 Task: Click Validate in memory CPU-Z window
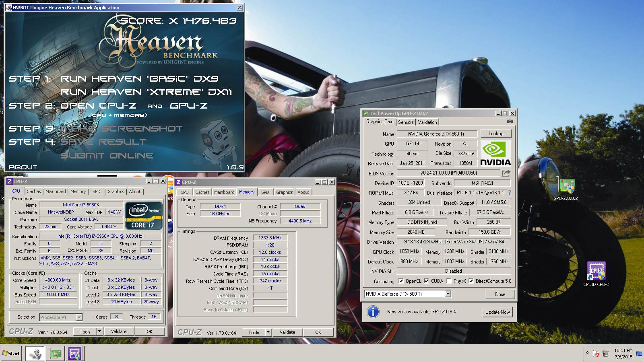click(287, 332)
